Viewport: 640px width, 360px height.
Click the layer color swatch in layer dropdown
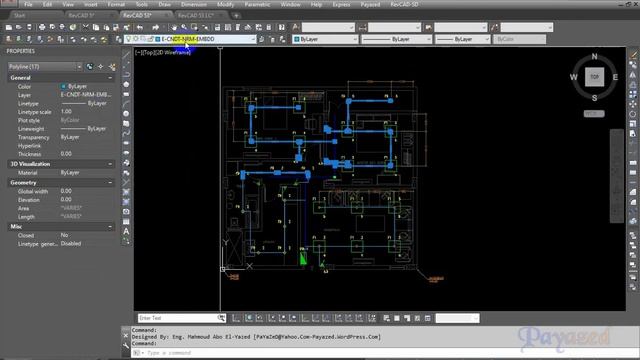click(x=158, y=39)
